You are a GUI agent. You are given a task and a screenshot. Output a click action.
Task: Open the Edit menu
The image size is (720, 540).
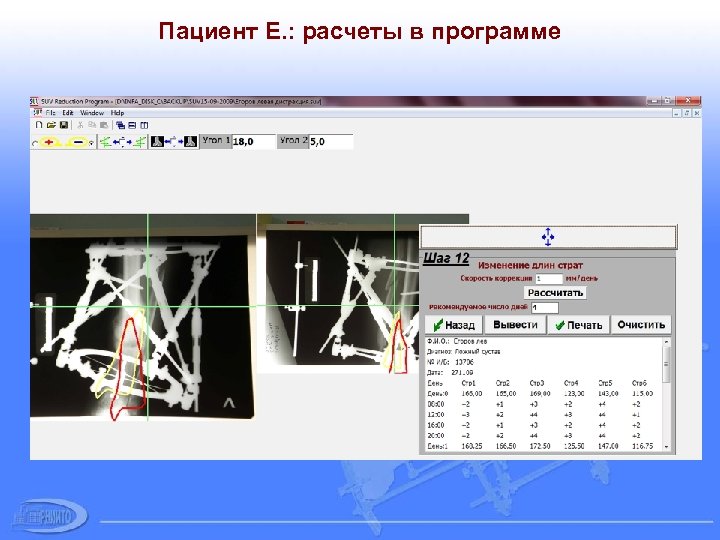point(68,112)
